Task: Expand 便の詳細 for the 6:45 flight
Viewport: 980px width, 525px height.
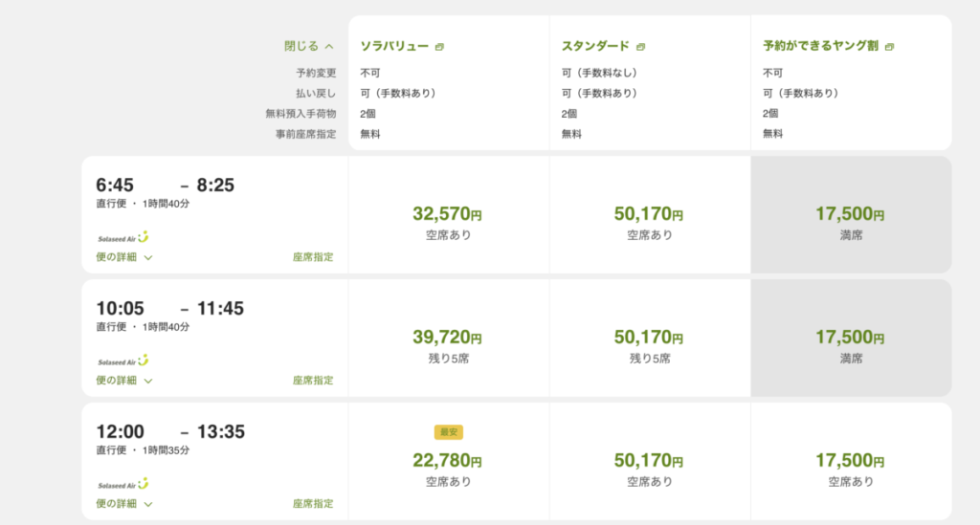Action: [124, 257]
